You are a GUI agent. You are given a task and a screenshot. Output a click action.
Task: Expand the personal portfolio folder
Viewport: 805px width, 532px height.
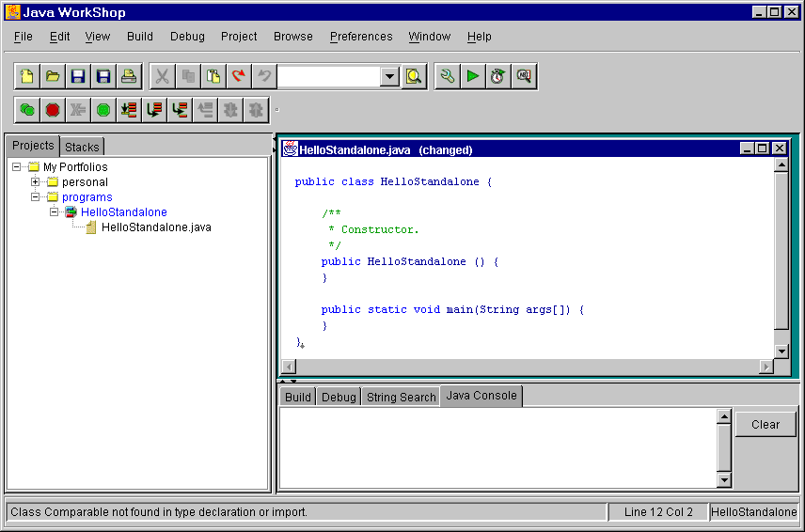36,182
